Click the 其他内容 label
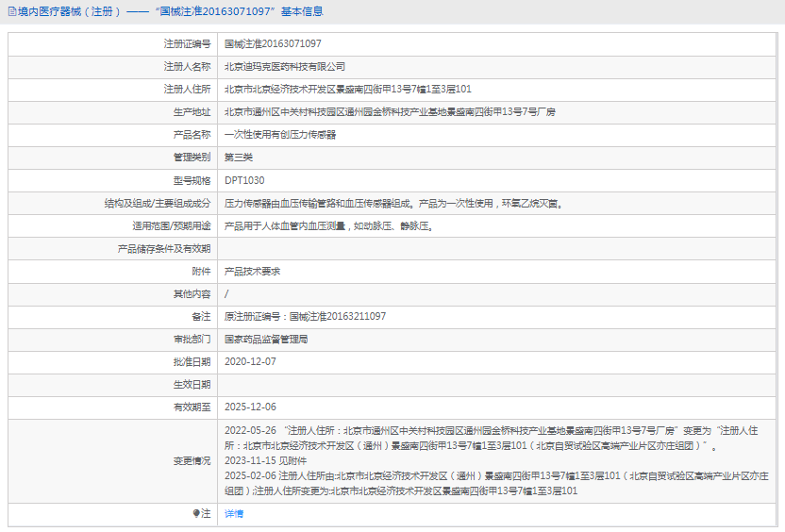The image size is (785, 532). point(192,293)
